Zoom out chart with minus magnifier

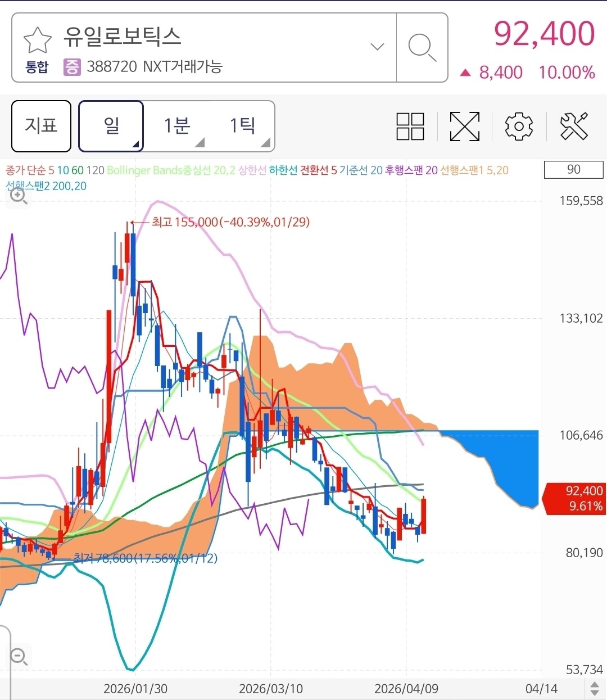point(19,656)
